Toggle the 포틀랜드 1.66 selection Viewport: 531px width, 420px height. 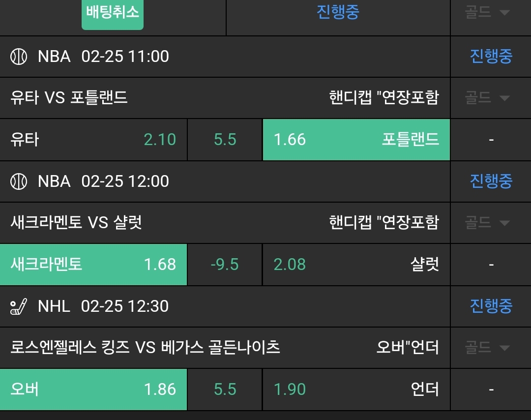(x=356, y=140)
